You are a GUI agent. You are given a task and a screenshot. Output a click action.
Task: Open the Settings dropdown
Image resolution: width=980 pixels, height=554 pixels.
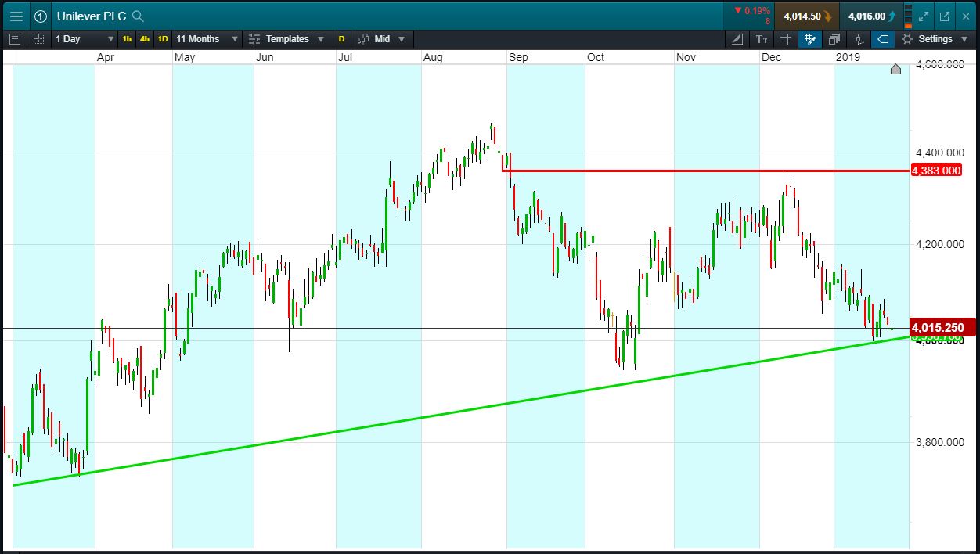coord(934,38)
